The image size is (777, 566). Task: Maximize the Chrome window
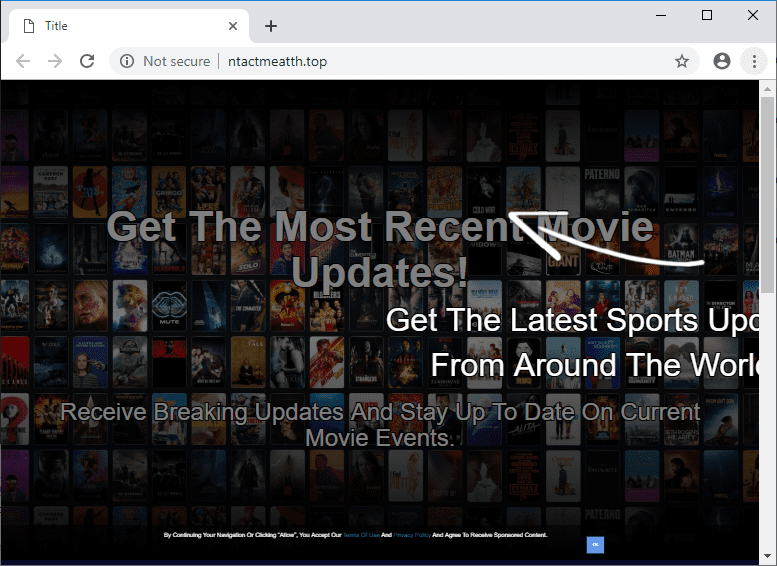tap(707, 15)
